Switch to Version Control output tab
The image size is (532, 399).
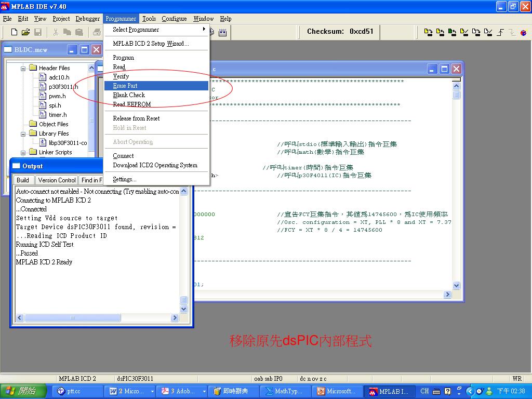pyautogui.click(x=57, y=180)
